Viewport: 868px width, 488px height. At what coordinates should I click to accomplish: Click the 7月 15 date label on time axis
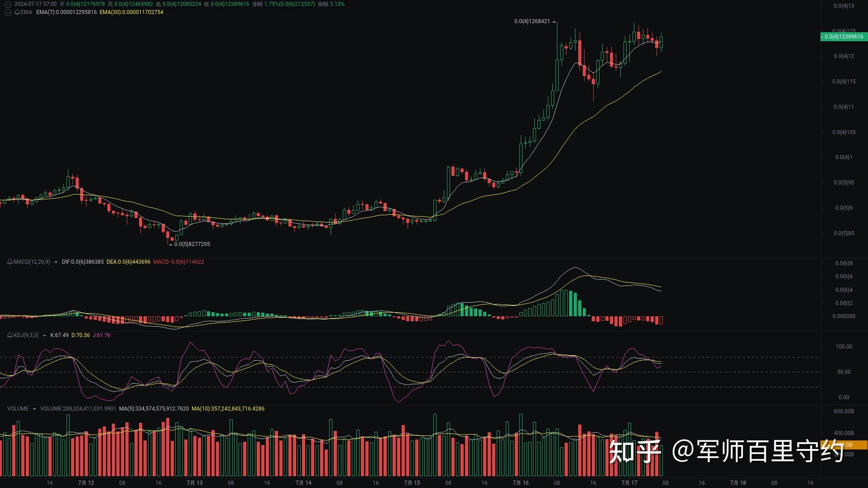click(412, 483)
